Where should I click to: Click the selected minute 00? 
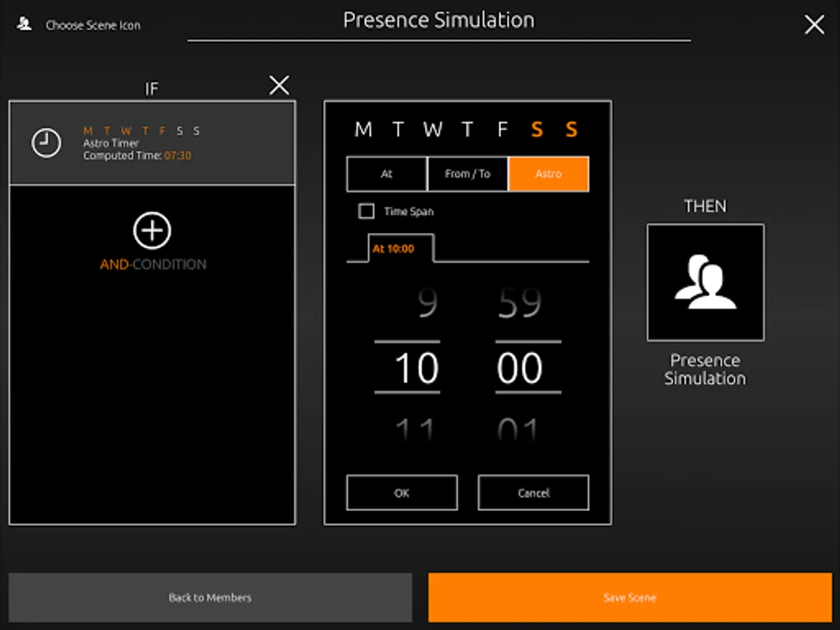[520, 367]
